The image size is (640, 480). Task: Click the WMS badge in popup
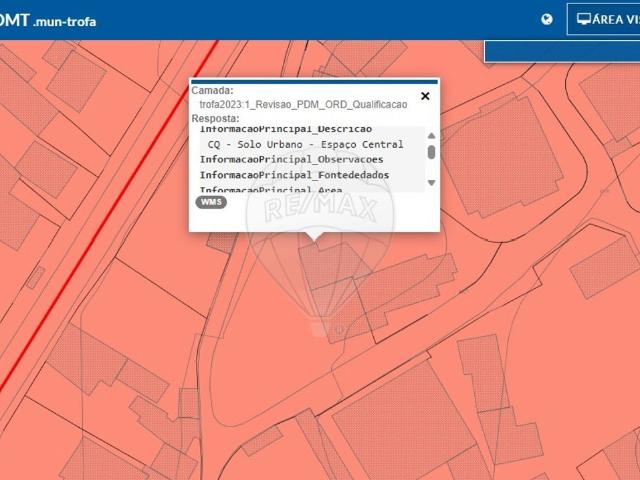click(x=211, y=202)
